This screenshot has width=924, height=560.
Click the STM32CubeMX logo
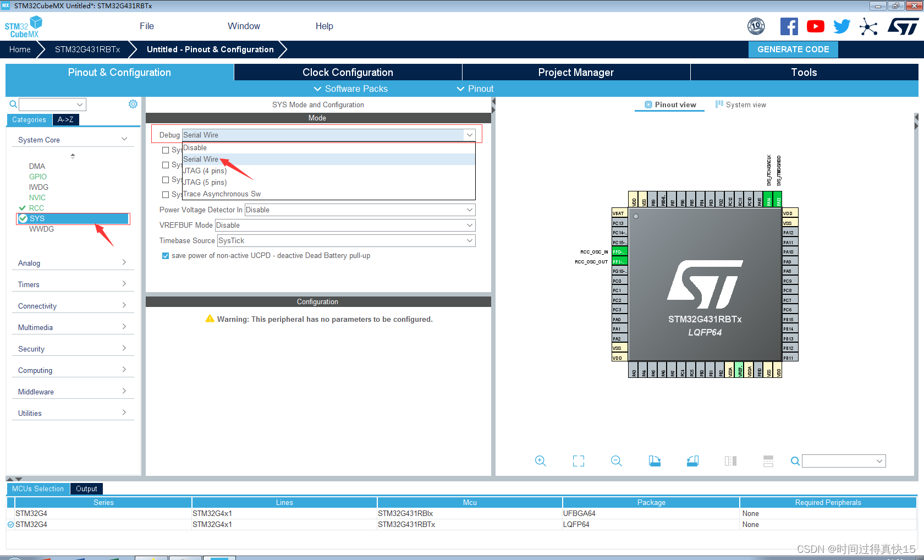click(x=23, y=27)
